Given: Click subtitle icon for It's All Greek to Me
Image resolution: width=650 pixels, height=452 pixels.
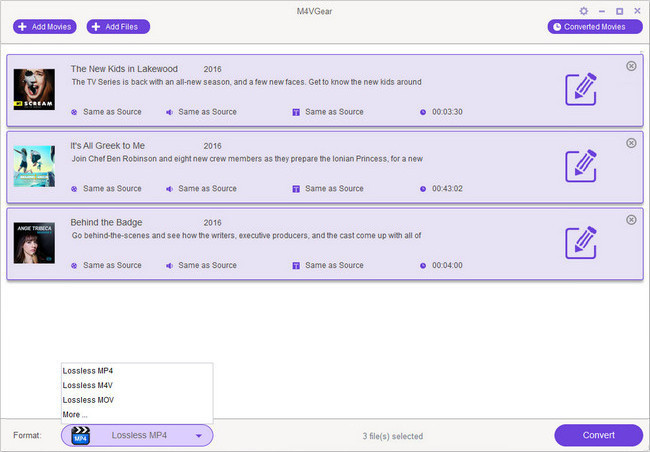Looking at the screenshot, I should [x=296, y=189].
